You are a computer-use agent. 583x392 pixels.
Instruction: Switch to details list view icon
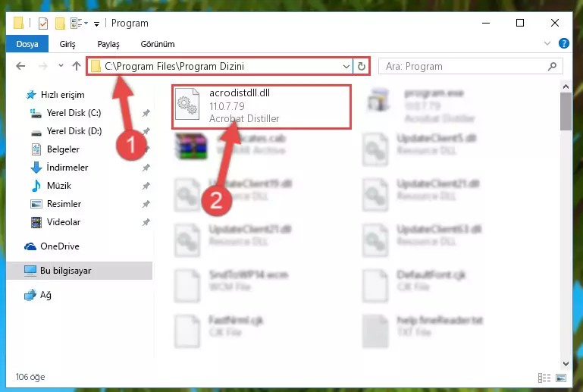click(544, 378)
